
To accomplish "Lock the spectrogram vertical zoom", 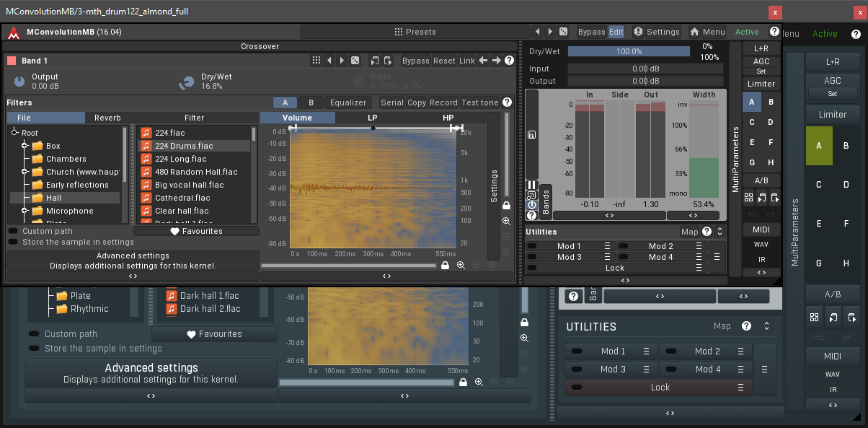I will pyautogui.click(x=506, y=206).
